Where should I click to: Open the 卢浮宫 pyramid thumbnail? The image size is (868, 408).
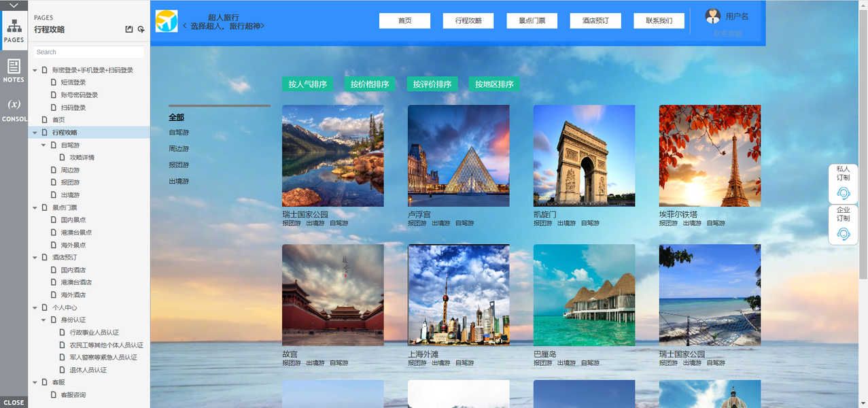[459, 156]
